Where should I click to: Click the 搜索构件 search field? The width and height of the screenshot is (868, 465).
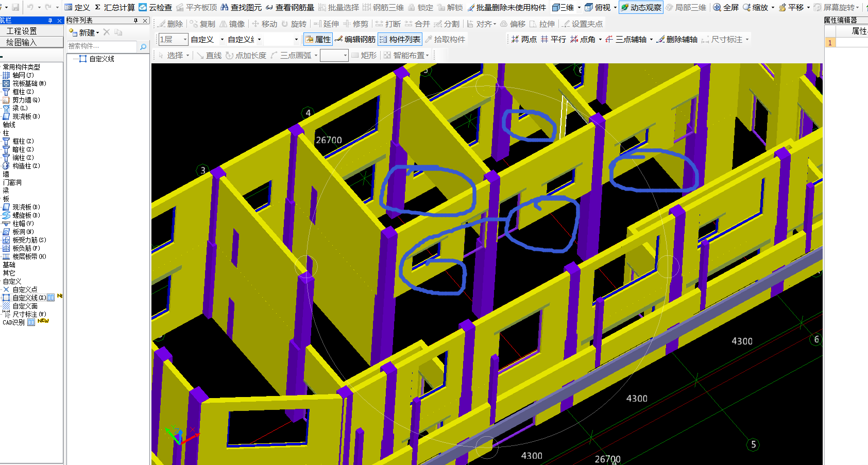(x=102, y=46)
